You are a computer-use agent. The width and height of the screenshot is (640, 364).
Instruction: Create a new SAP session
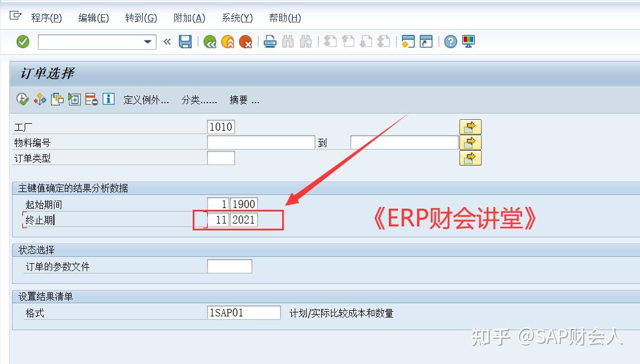tap(408, 41)
